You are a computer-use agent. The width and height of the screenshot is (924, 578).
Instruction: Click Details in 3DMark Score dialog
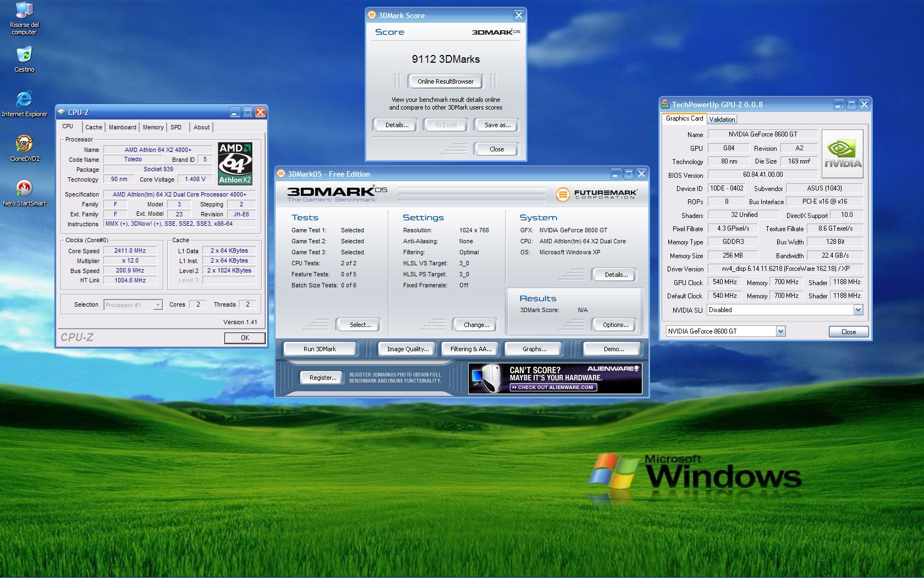click(x=397, y=125)
